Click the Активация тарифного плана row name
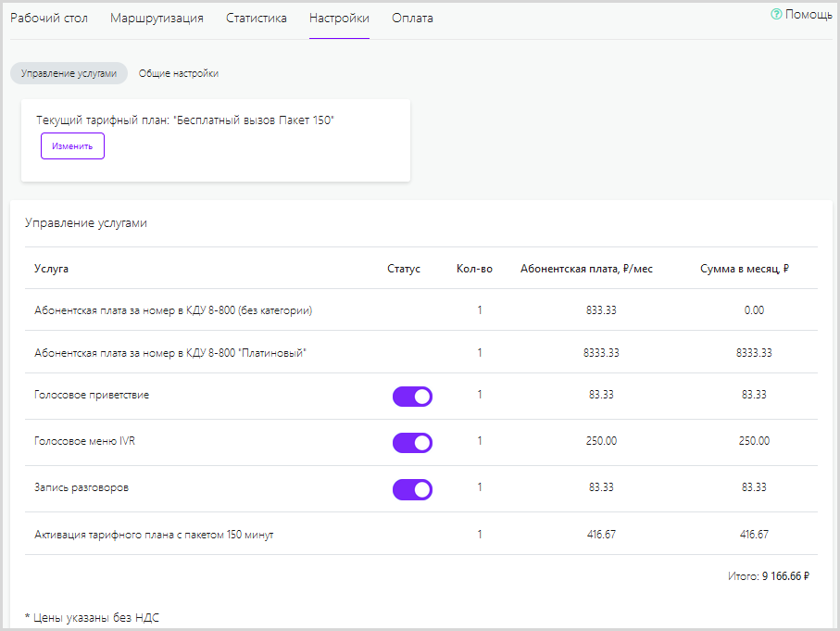 click(154, 535)
